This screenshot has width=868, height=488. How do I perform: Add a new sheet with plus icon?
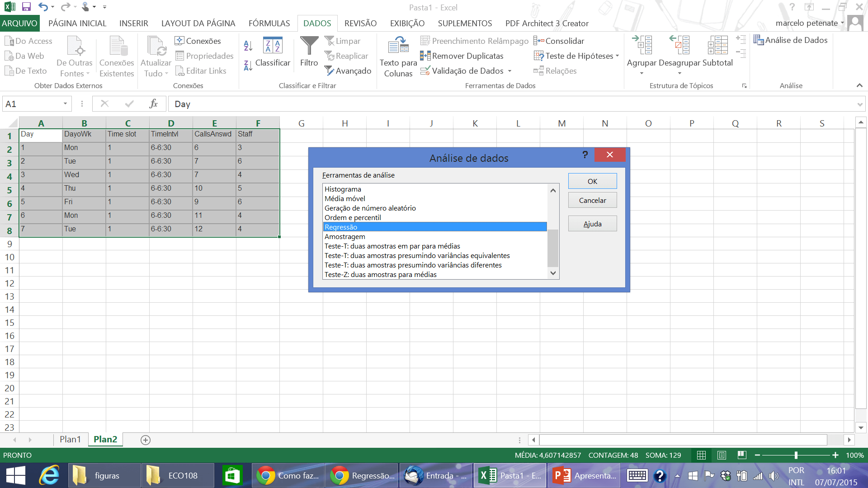click(146, 440)
